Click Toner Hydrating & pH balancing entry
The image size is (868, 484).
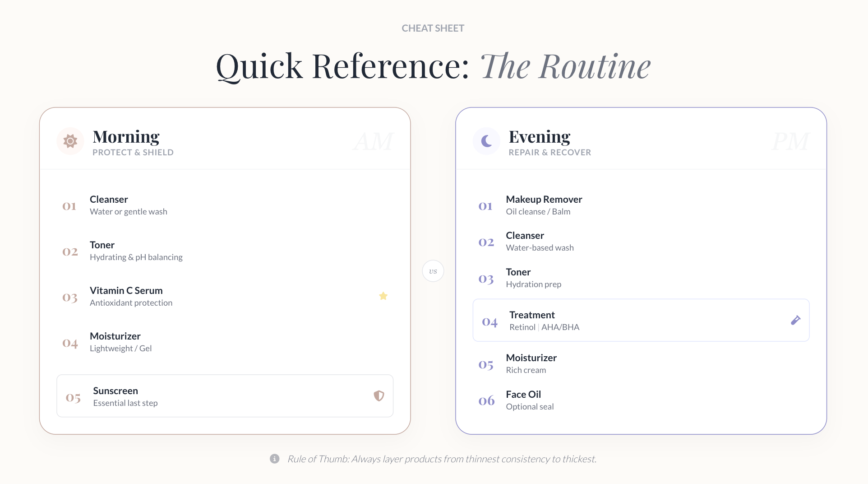point(136,251)
